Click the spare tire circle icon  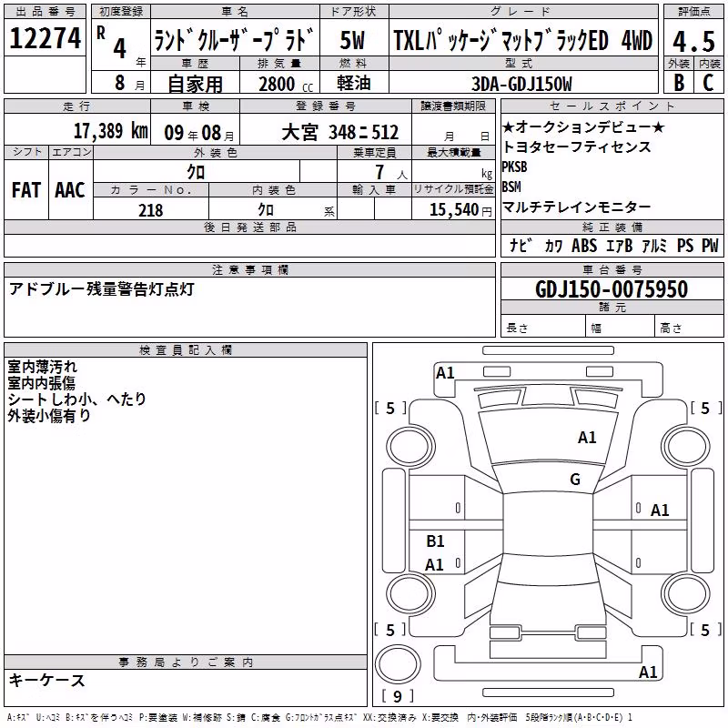tap(398, 664)
